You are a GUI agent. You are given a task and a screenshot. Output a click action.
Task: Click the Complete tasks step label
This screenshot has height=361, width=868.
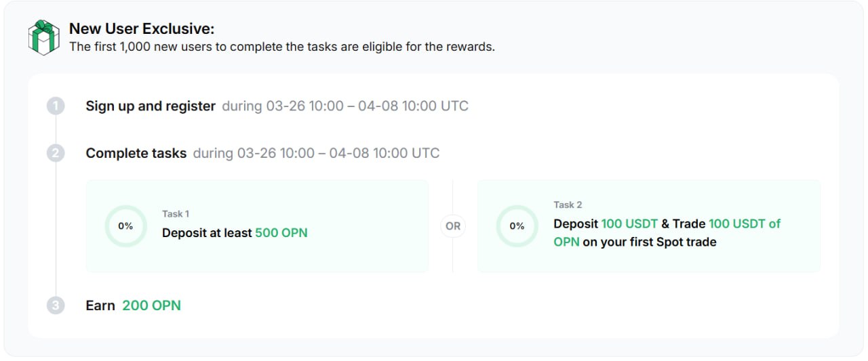click(136, 153)
